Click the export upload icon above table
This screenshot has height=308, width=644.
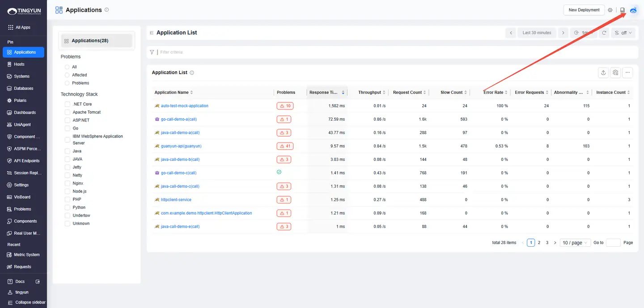tap(603, 72)
